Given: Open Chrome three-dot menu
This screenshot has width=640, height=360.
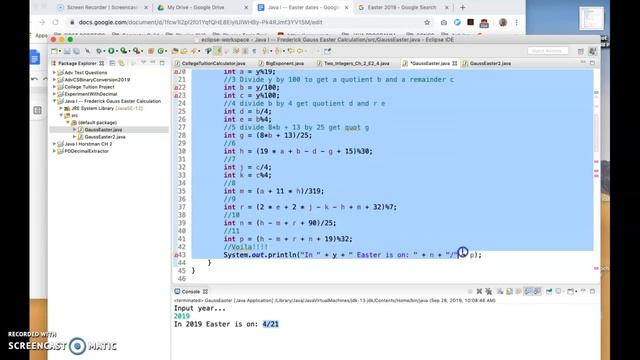Looking at the screenshot, I should (517, 22).
